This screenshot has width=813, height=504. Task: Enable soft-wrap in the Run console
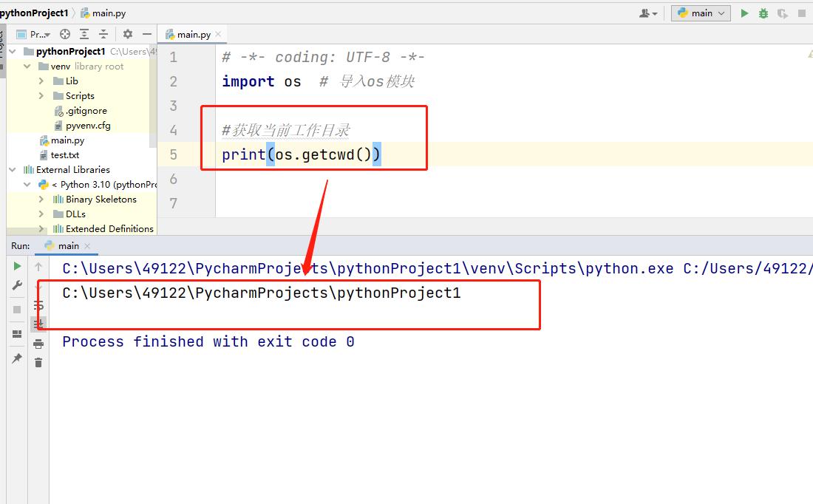pos(38,305)
